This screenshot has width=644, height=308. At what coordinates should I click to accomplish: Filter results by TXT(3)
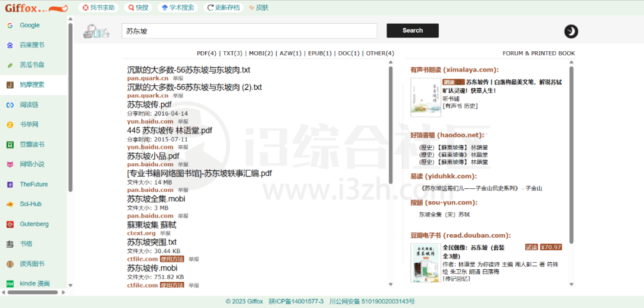point(233,53)
